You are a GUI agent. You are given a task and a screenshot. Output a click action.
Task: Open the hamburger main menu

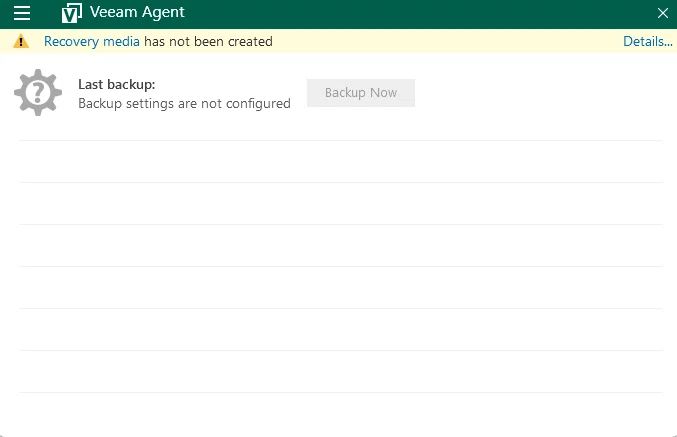click(x=22, y=13)
